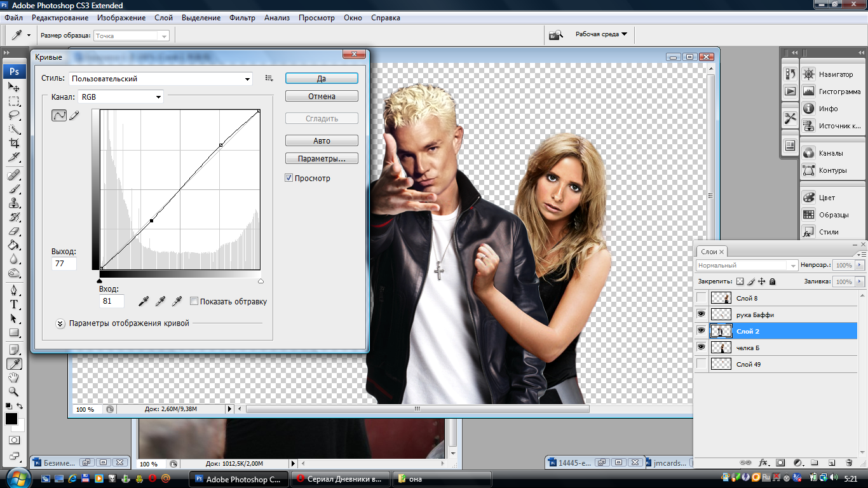Click the black input slider under curve
The width and height of the screenshot is (868, 488).
click(100, 280)
